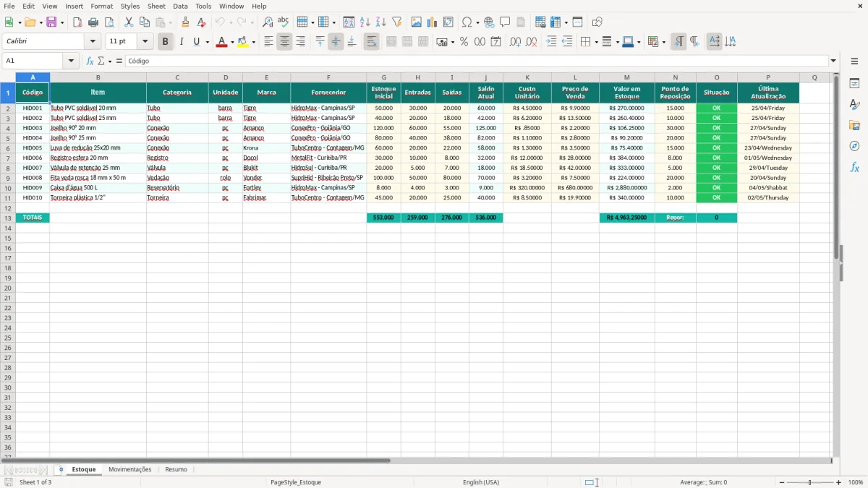Toggle Center Vertically alignment

point(336,42)
